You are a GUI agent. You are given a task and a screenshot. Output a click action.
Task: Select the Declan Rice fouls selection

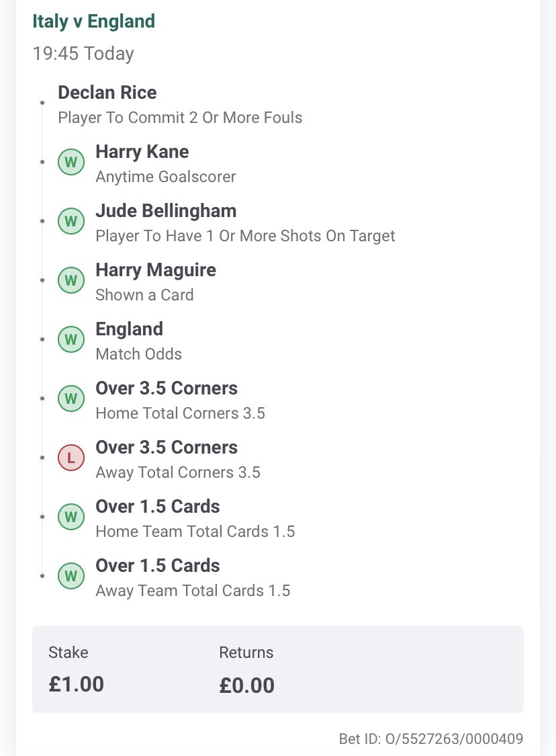click(x=180, y=105)
